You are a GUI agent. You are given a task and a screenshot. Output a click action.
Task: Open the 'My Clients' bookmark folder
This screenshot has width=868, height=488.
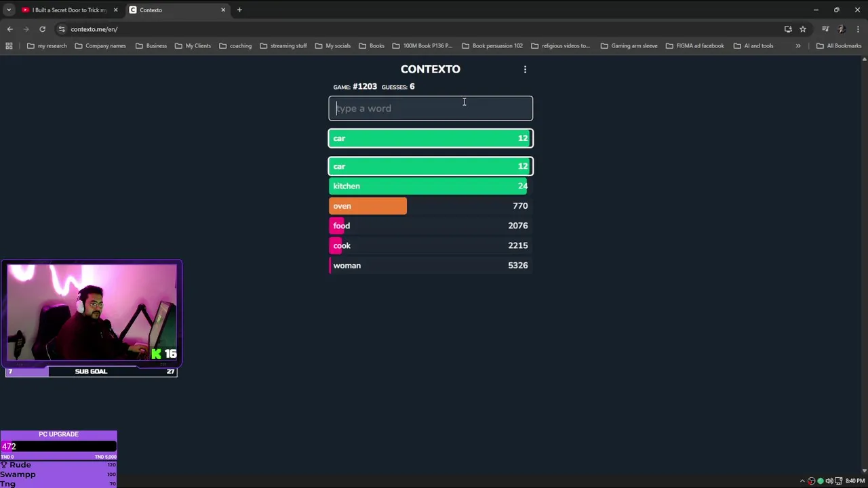pos(193,46)
